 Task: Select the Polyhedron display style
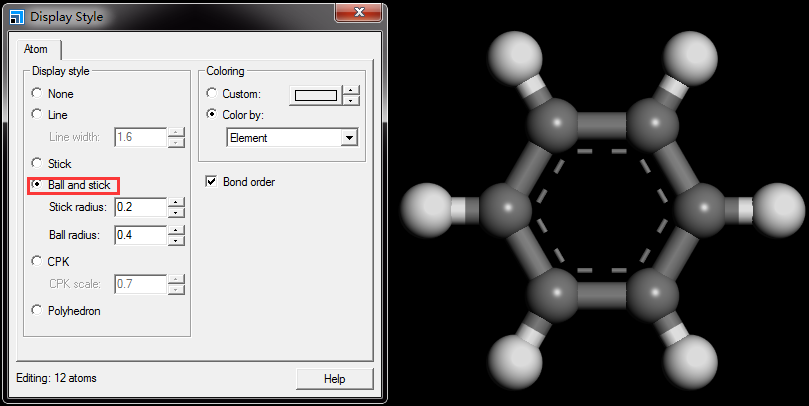(x=37, y=310)
